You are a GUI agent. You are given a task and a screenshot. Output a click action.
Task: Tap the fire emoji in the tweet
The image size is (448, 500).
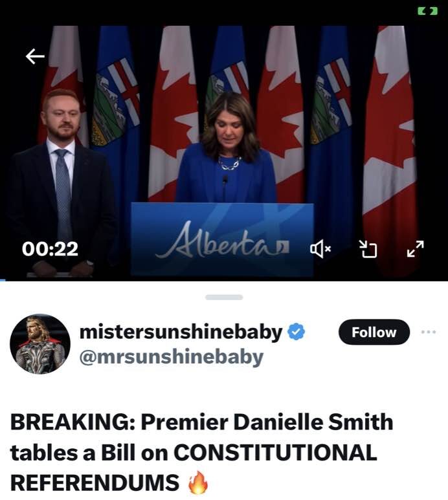point(198,483)
